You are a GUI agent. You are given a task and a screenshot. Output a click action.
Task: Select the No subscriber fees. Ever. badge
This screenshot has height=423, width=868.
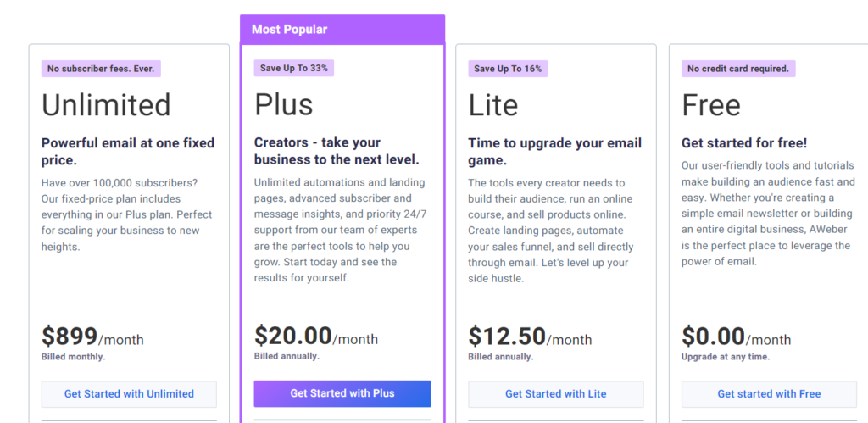pos(101,69)
